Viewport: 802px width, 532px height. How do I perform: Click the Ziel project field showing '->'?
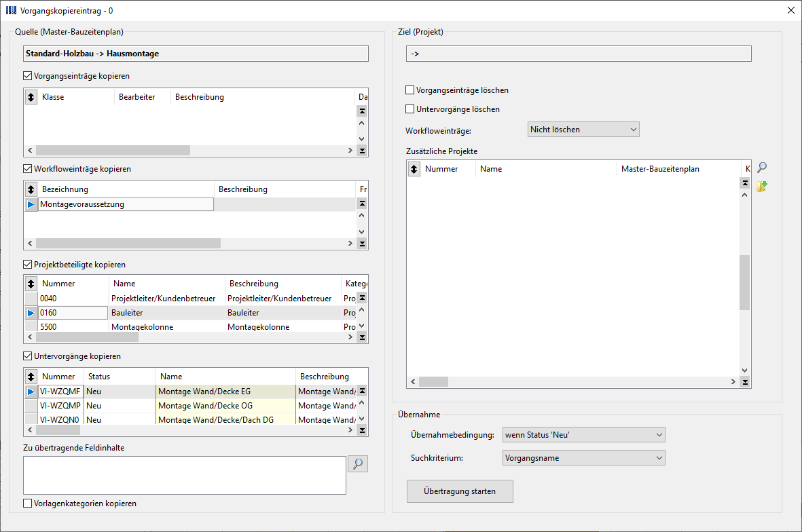coord(579,54)
